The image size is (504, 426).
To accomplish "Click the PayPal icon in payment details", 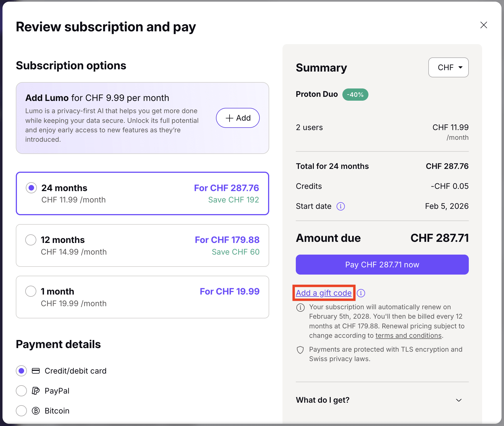I will click(35, 391).
